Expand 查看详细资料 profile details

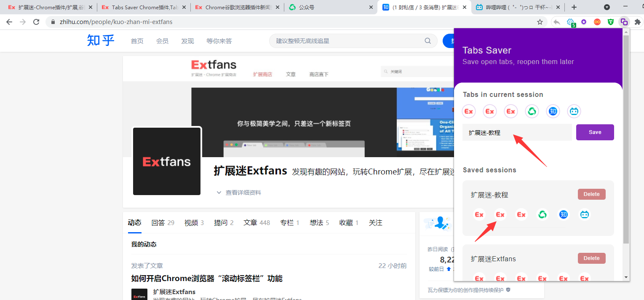[x=238, y=193]
